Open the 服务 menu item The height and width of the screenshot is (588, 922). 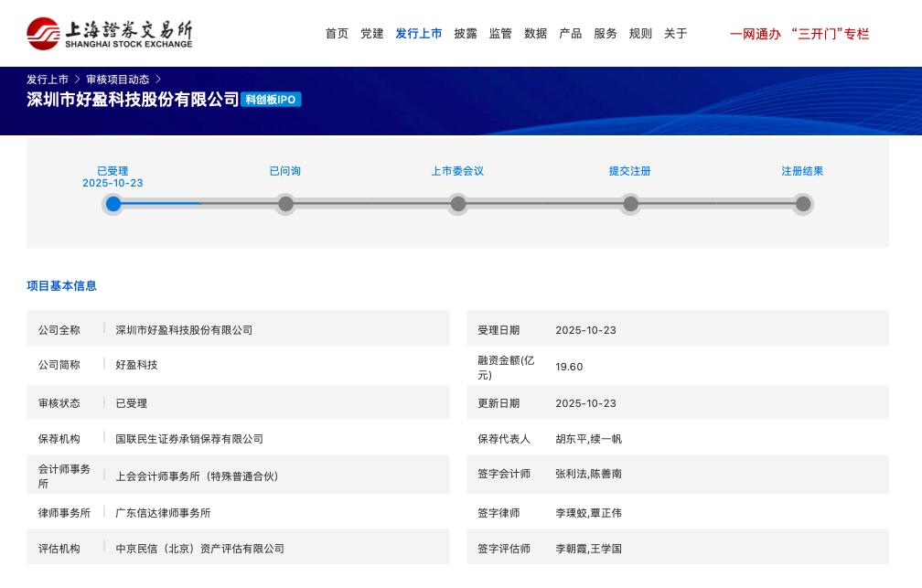coord(606,34)
